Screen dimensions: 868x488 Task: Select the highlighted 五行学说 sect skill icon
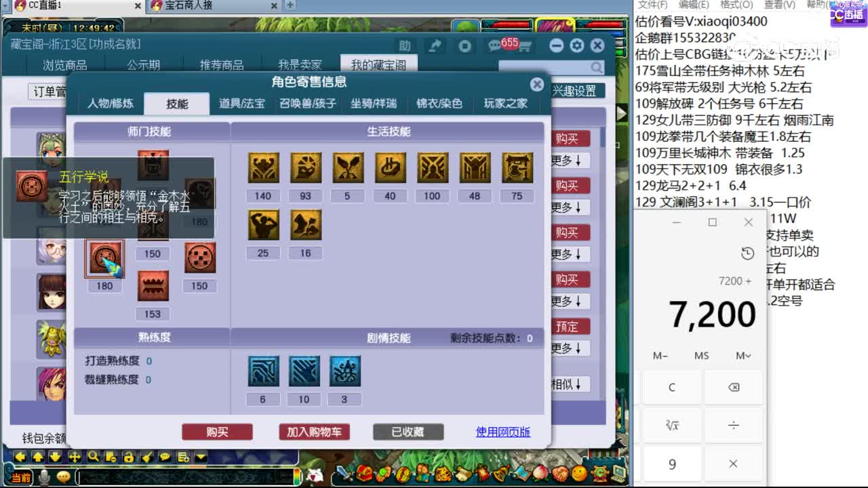tap(104, 258)
